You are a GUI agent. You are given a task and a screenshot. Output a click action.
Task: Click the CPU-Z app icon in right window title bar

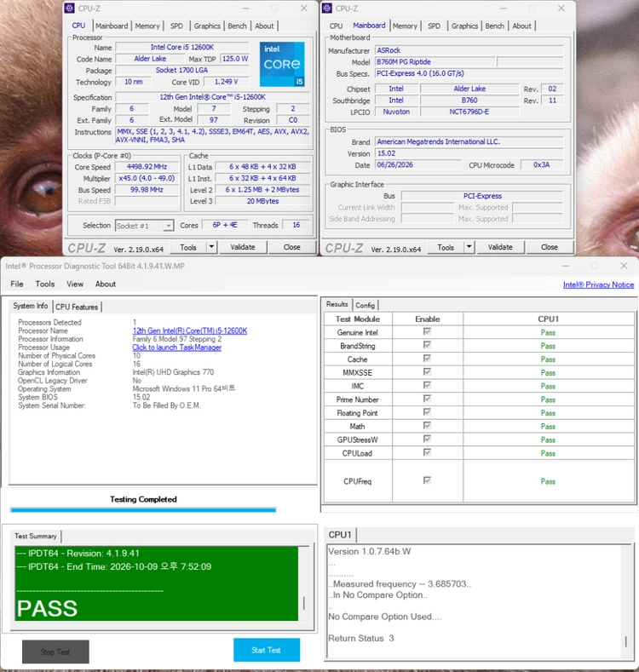tap(327, 9)
